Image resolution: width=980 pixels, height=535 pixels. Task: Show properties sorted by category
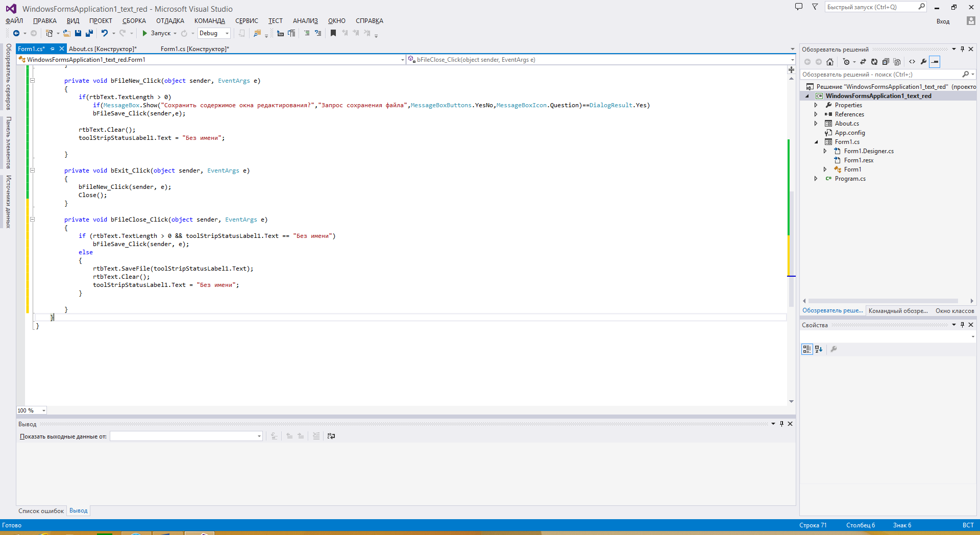tap(807, 349)
